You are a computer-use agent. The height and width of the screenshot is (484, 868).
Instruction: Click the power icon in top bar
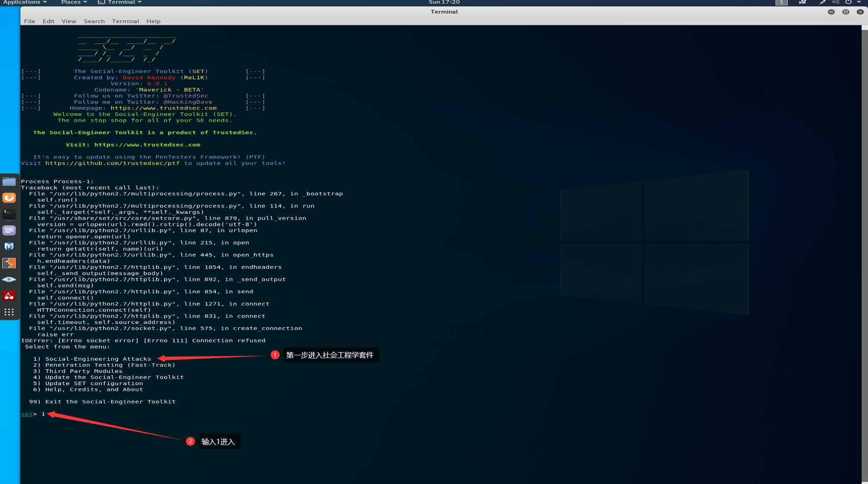[x=849, y=2]
